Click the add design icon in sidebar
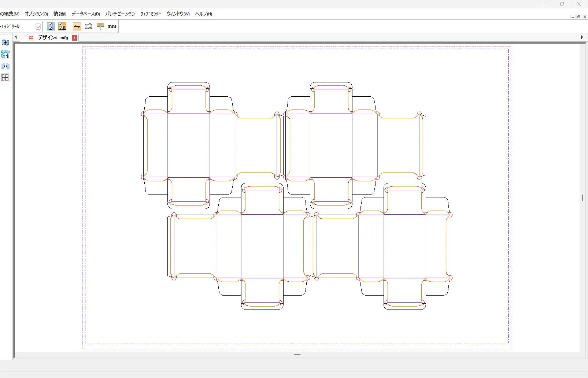Image resolution: width=588 pixels, height=378 pixels. coord(5,42)
